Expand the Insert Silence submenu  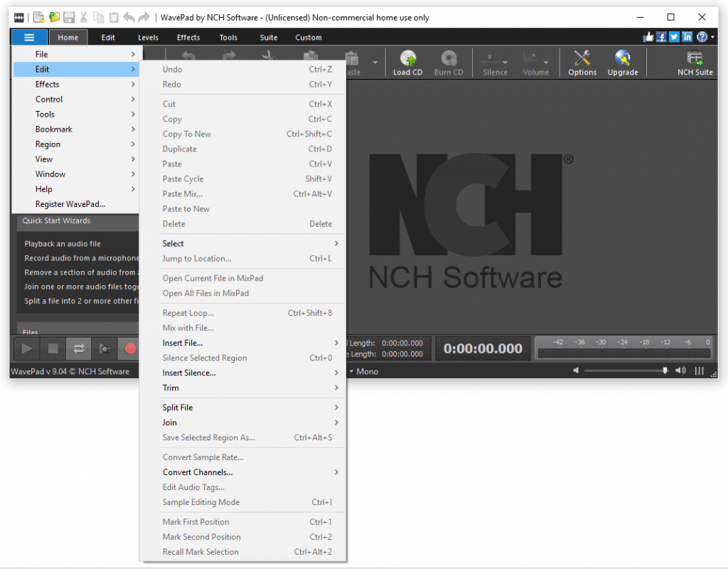(x=243, y=373)
